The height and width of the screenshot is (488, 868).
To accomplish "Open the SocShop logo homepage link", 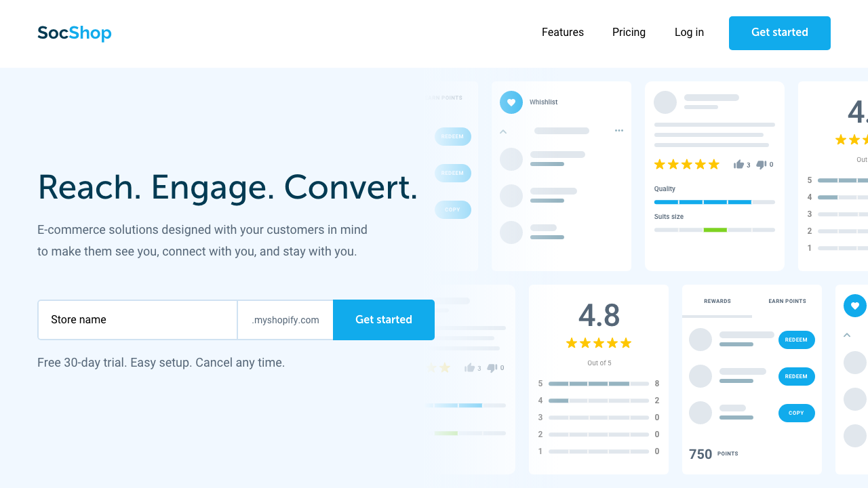I will (x=75, y=33).
